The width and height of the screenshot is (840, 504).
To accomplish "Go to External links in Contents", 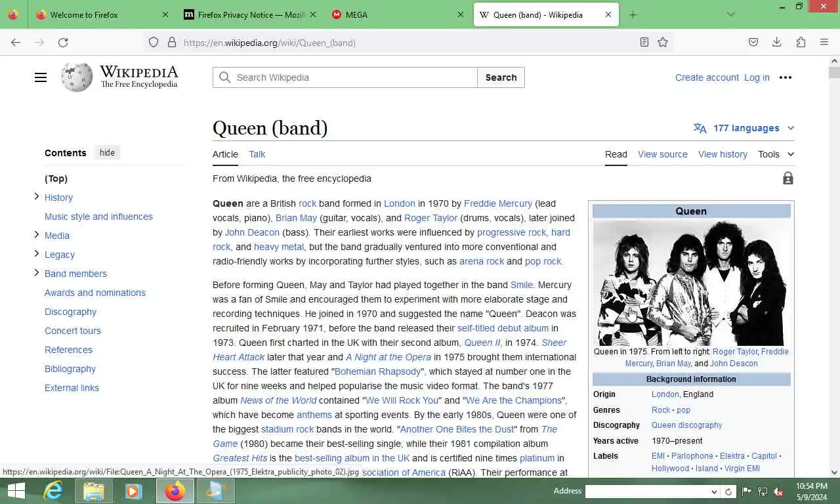I will pos(72,388).
